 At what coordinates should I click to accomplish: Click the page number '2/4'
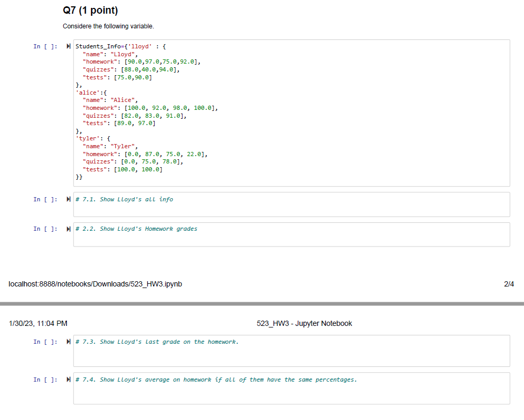pos(508,284)
